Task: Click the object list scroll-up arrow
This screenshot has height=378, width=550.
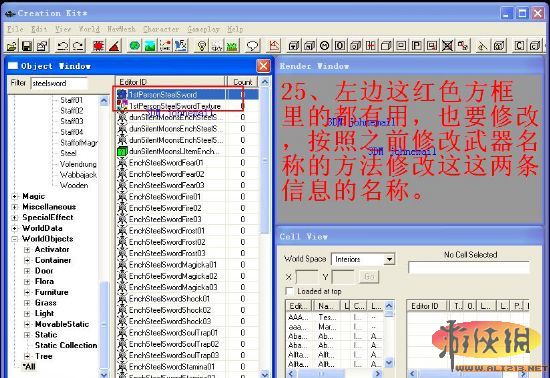Action: click(265, 82)
